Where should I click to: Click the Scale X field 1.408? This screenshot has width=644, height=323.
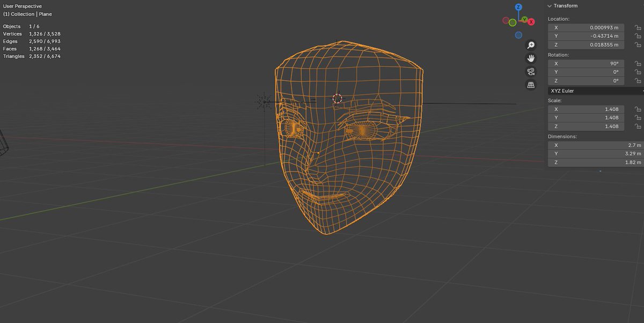coord(586,109)
